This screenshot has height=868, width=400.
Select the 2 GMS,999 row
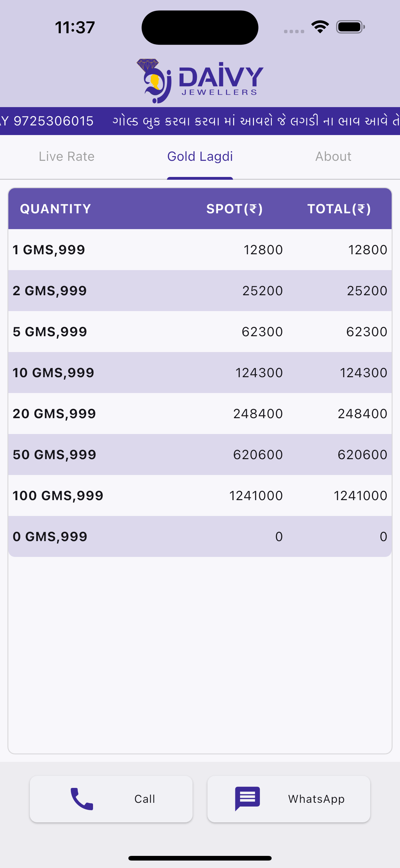[x=200, y=291]
